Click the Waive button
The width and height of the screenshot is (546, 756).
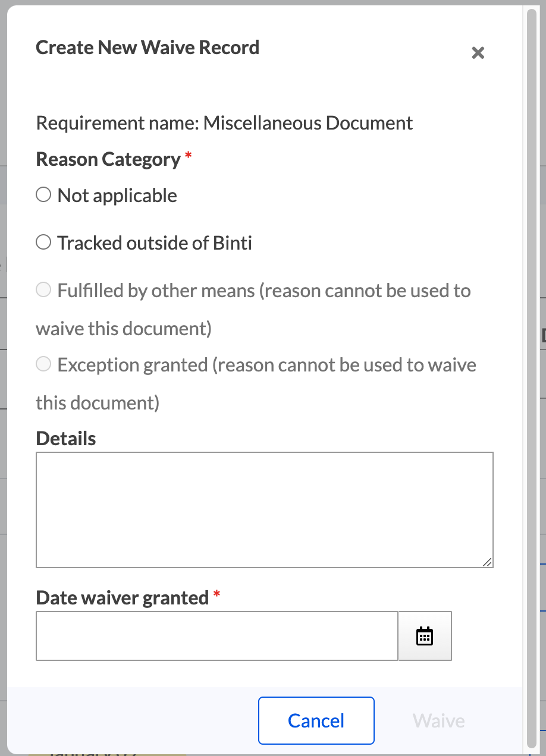click(x=438, y=720)
